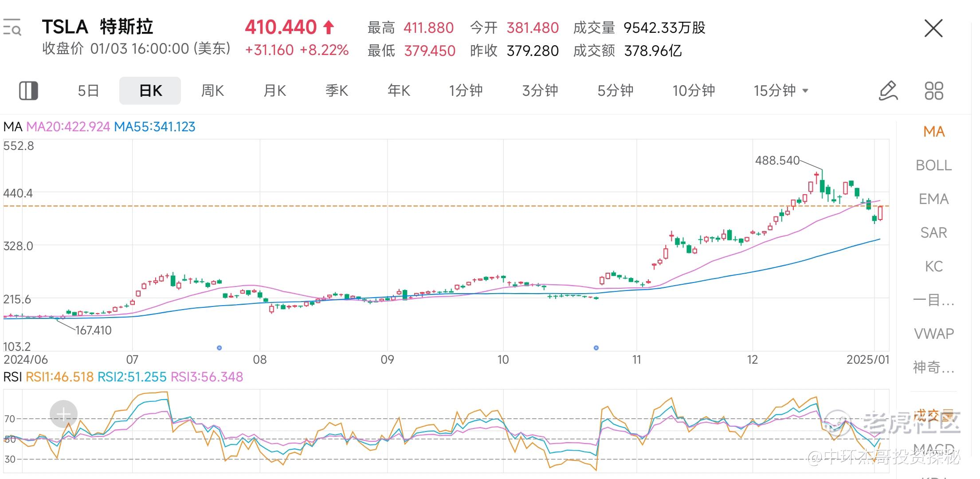980x479 pixels.
Task: Enable the KC indicator
Action: pyautogui.click(x=934, y=266)
